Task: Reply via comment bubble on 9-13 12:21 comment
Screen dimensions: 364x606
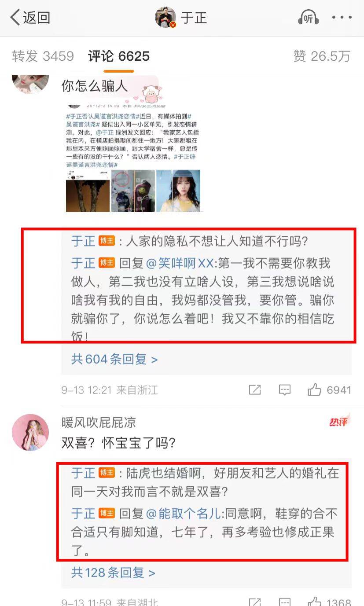Action: point(285,389)
